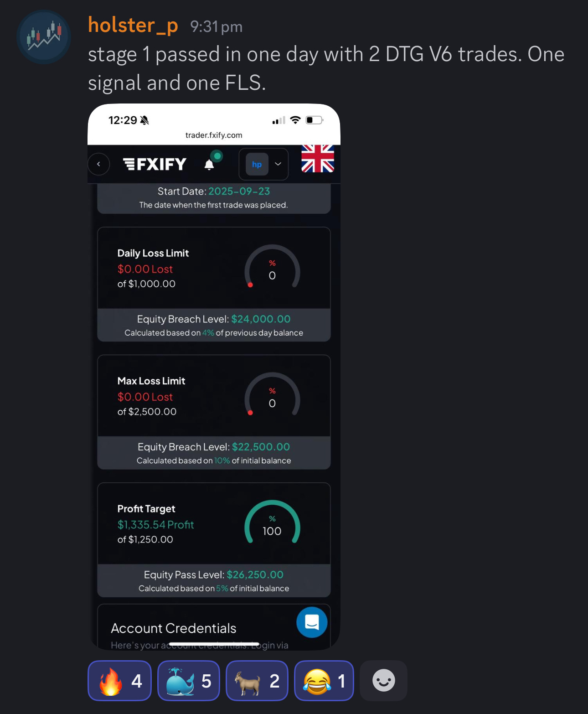Open the notification bell
The width and height of the screenshot is (588, 714).
(x=209, y=165)
